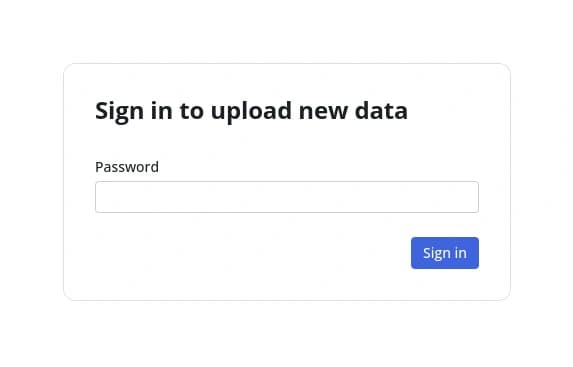Click the right end of password field
This screenshot has height=367, width=573.
pyautogui.click(x=471, y=197)
